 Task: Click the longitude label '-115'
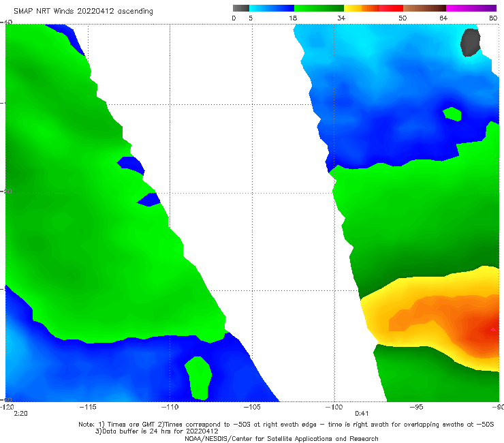point(88,407)
